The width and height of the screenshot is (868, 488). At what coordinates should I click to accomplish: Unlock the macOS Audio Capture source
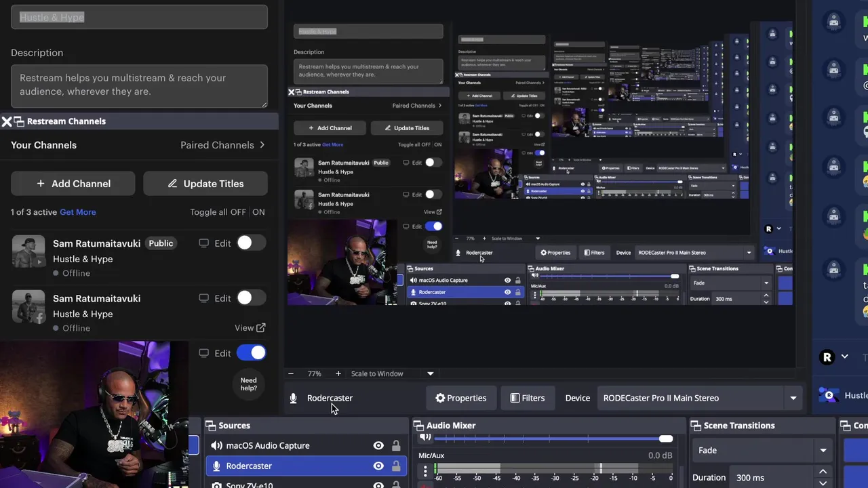pyautogui.click(x=396, y=446)
